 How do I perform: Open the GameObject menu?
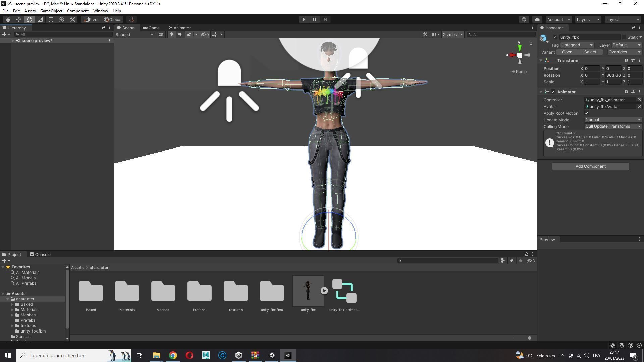point(51,11)
